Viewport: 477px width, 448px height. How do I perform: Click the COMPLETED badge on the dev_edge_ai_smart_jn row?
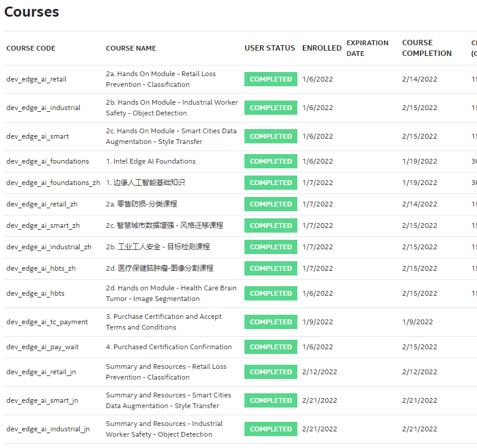pyautogui.click(x=271, y=400)
